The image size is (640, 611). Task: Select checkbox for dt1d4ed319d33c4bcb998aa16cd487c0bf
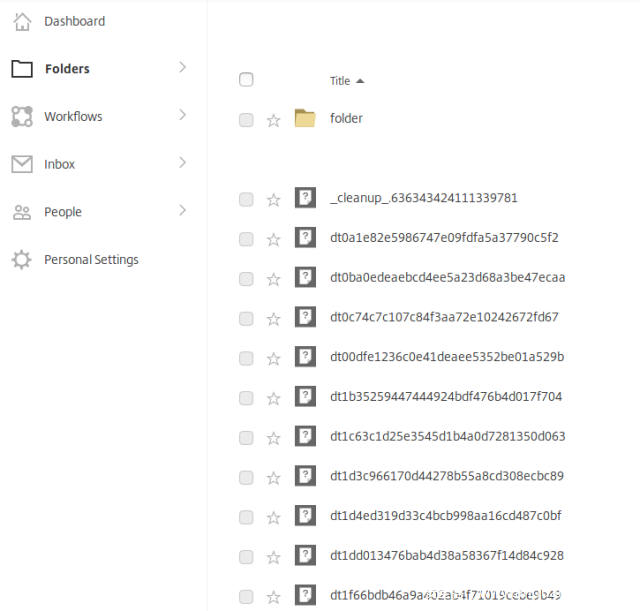click(x=246, y=518)
